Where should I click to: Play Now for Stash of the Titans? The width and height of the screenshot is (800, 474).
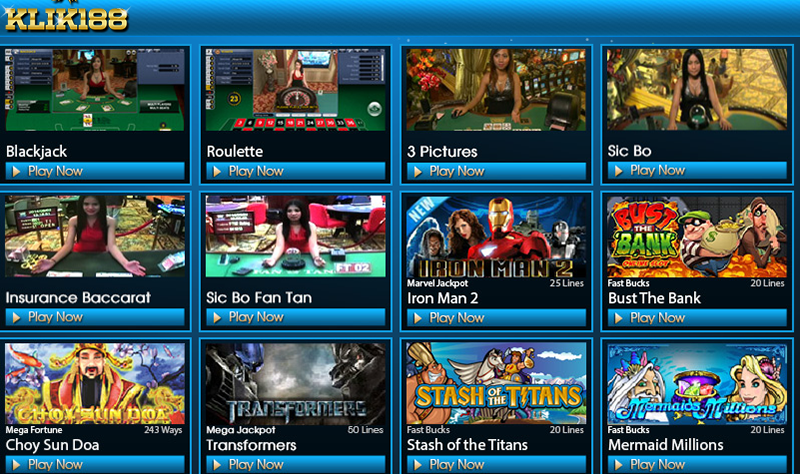click(496, 465)
